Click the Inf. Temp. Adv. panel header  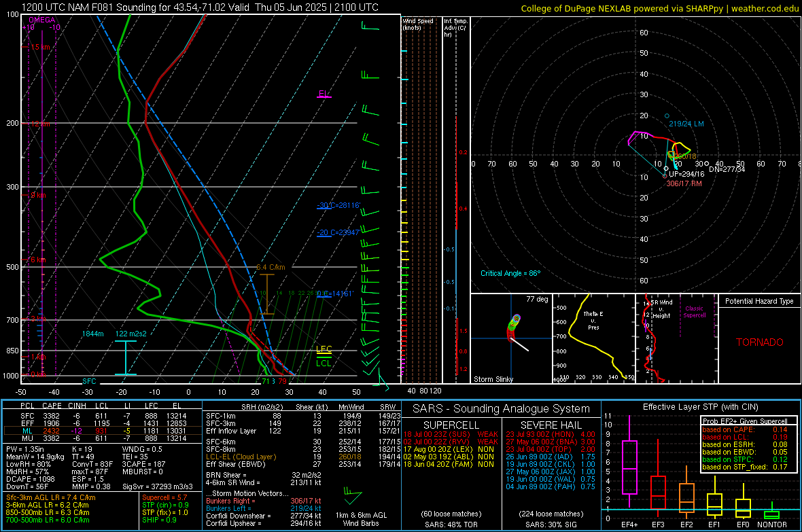pos(455,28)
